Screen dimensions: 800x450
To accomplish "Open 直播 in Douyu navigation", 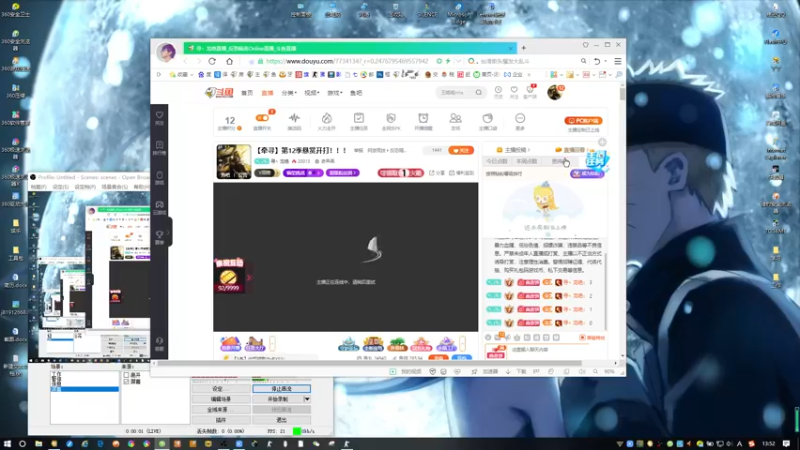I will coord(267,93).
